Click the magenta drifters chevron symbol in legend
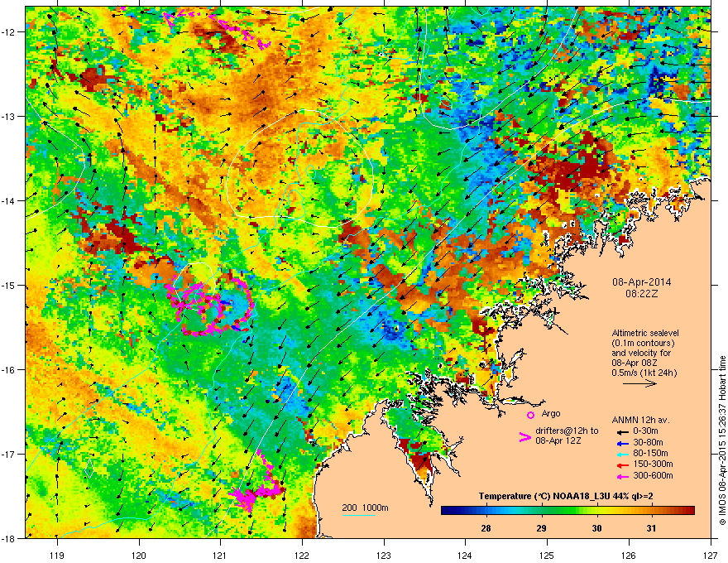Viewport: 728px width, 563px height. [x=524, y=437]
